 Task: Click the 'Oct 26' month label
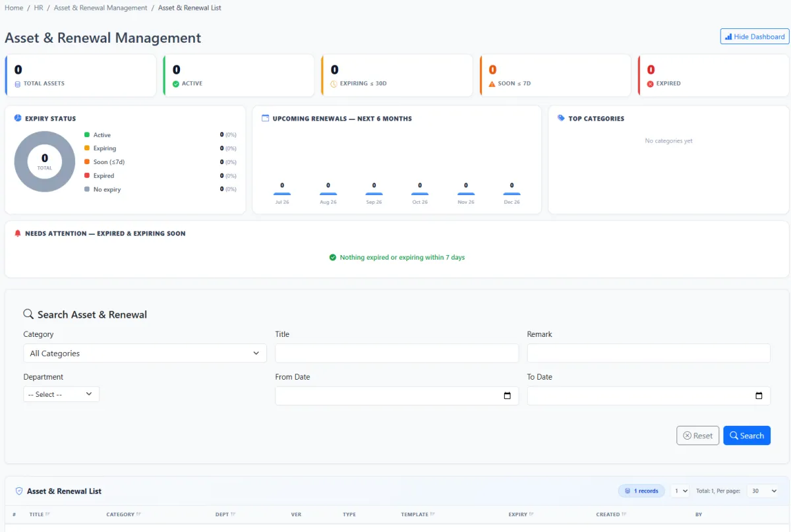[420, 202]
